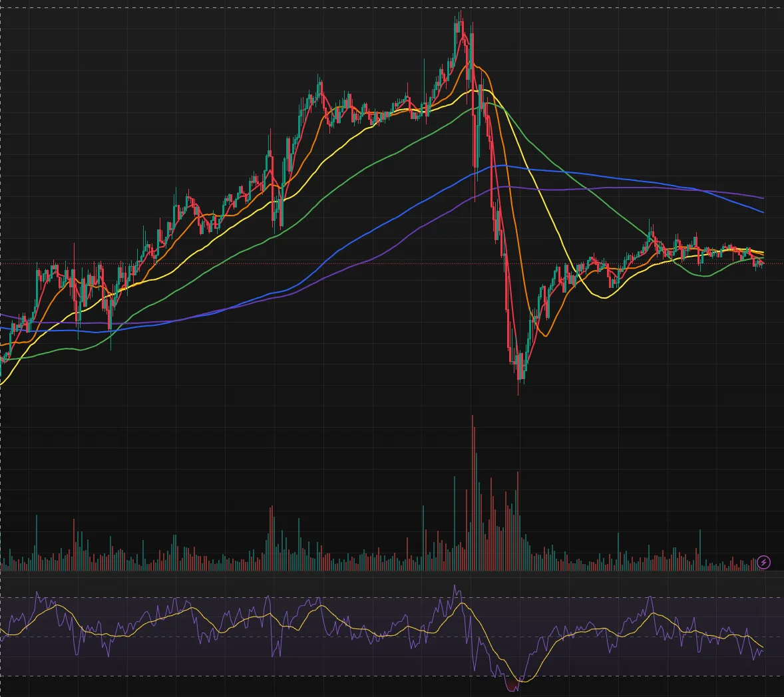Screen dimensions: 784x697
Task: Click the tallest red volume bar
Action: click(473, 493)
